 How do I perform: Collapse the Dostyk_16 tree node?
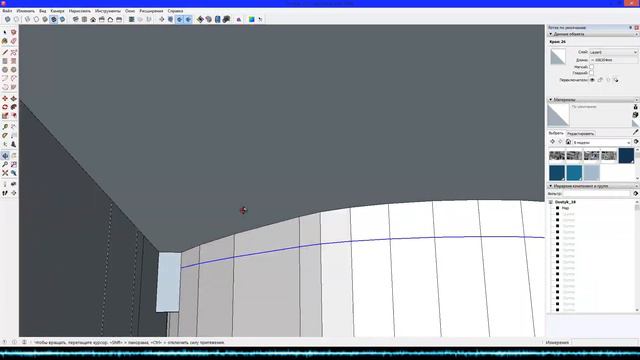pyautogui.click(x=550, y=202)
